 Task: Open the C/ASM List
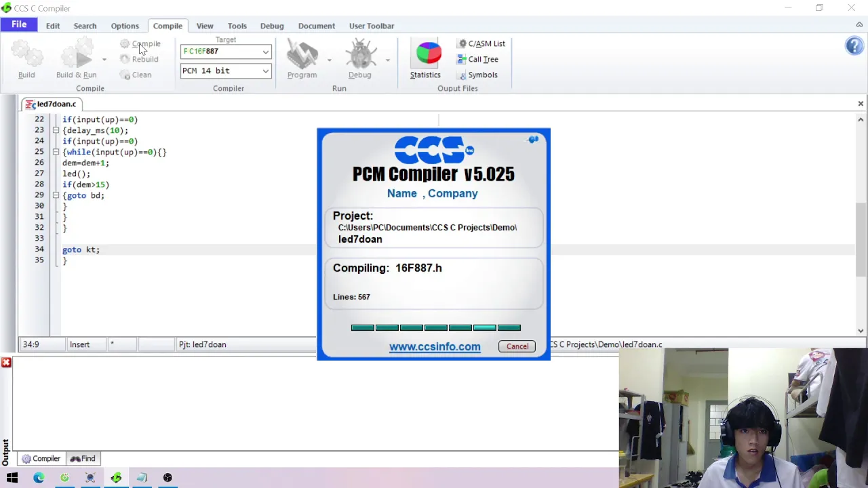(481, 43)
